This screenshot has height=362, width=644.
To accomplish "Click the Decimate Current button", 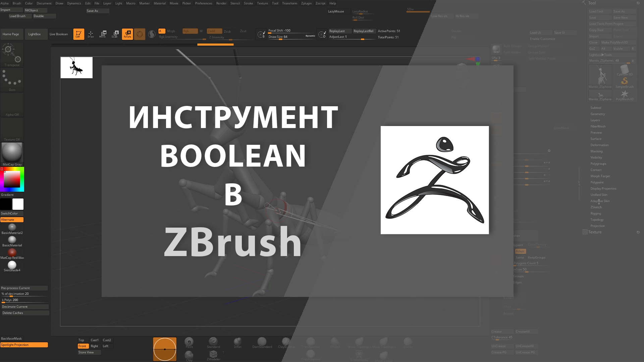I will (24, 306).
